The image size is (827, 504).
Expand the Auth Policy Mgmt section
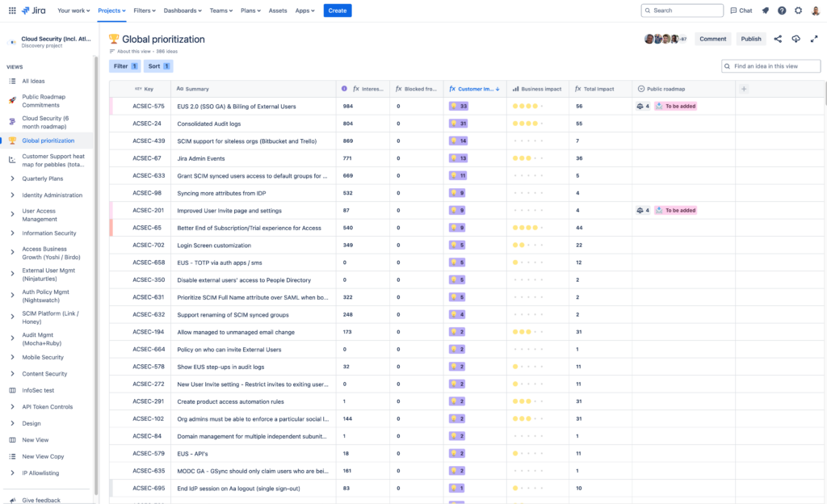pos(12,296)
